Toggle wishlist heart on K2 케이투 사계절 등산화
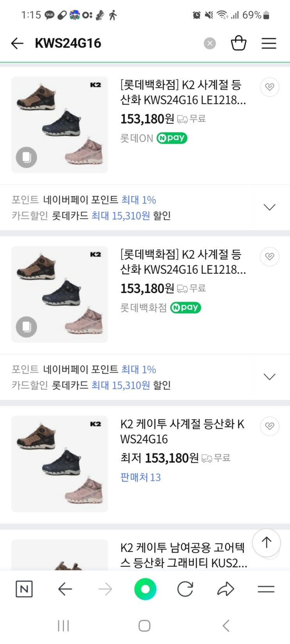This screenshot has width=290, height=644. (269, 426)
